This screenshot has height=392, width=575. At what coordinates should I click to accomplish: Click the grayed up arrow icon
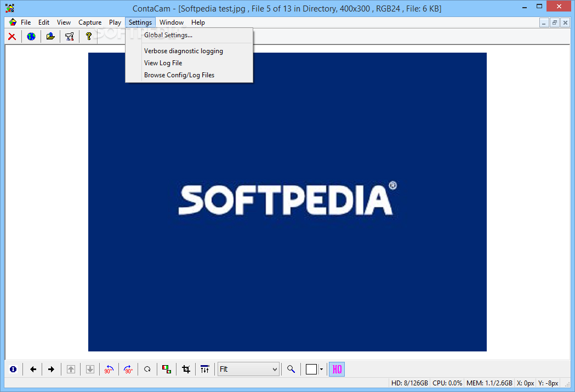[x=71, y=370]
